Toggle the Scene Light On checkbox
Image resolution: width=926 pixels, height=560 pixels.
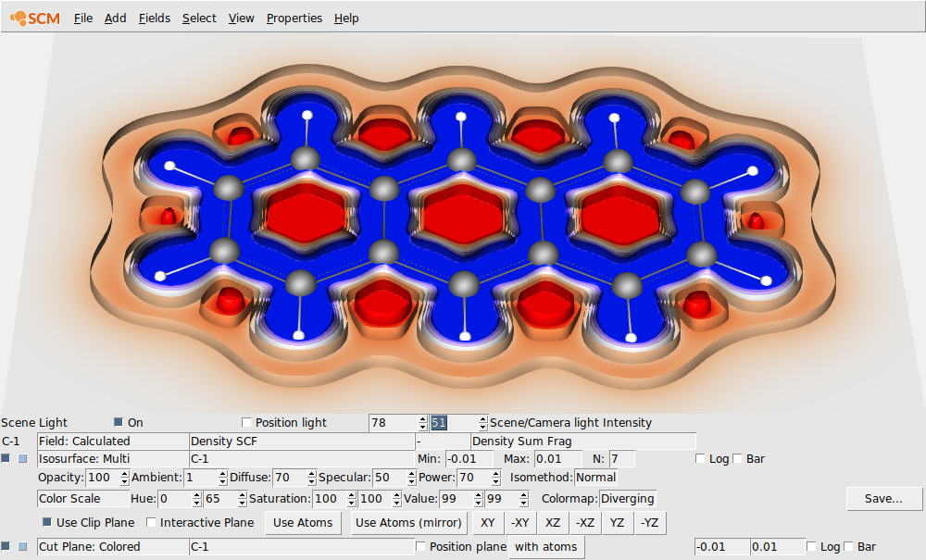(119, 422)
